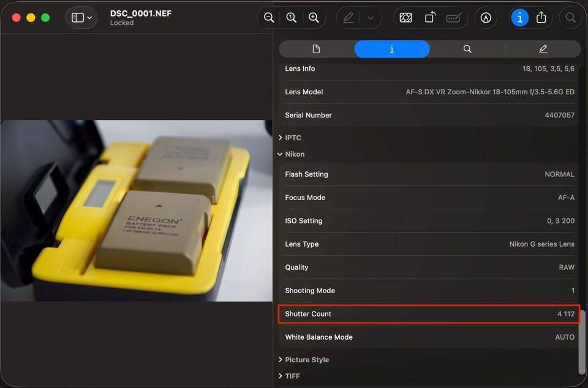Select the Shutter Count row
588x388 pixels.
point(429,314)
